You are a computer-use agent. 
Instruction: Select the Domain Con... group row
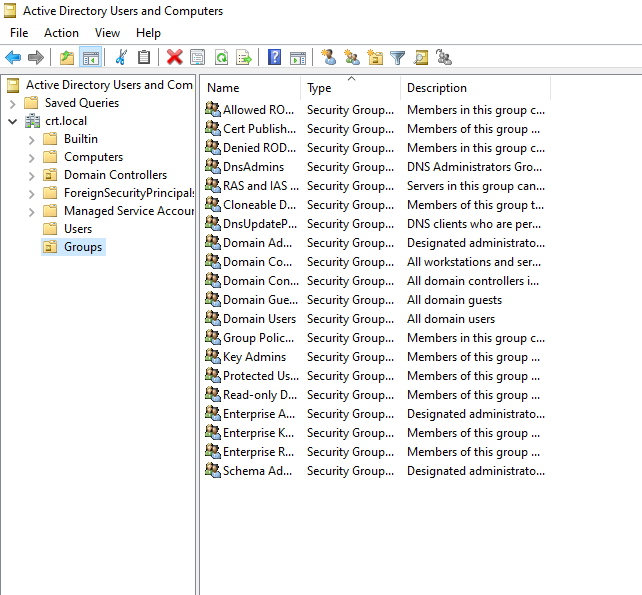pyautogui.click(x=375, y=281)
